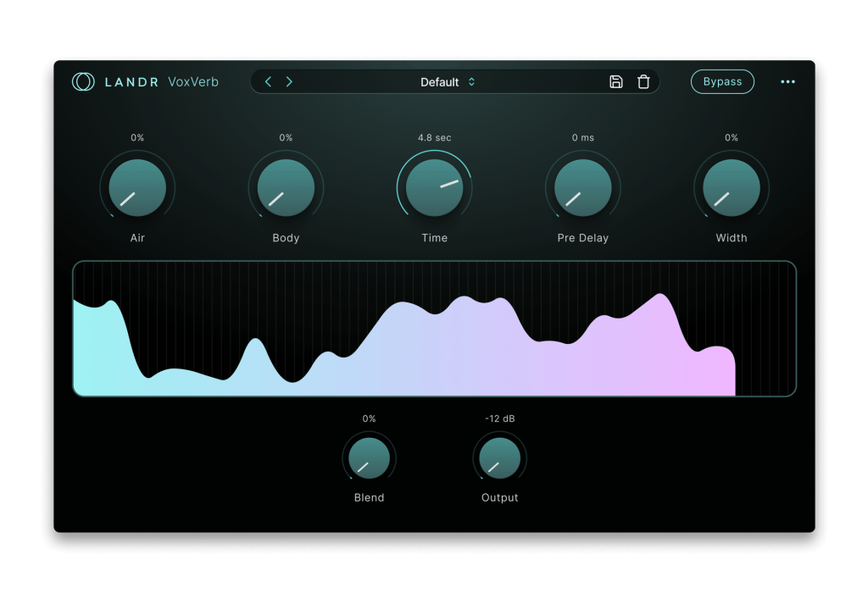Click the VoxVerb plugin title text
Image resolution: width=868 pixels, height=593 pixels.
pos(193,82)
